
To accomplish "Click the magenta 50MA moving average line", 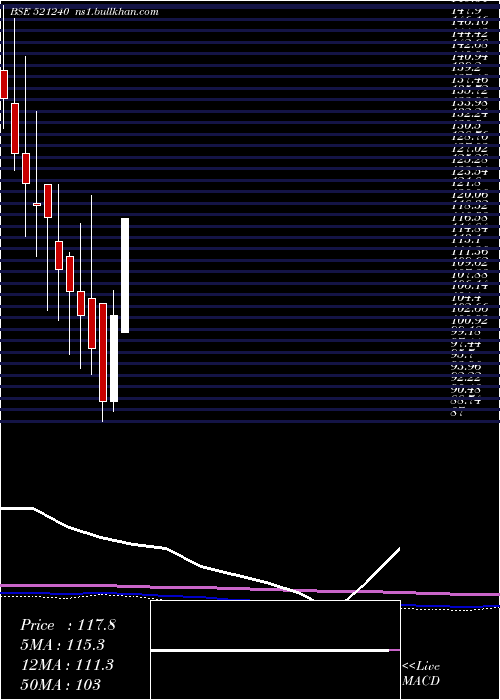I will (250, 590).
